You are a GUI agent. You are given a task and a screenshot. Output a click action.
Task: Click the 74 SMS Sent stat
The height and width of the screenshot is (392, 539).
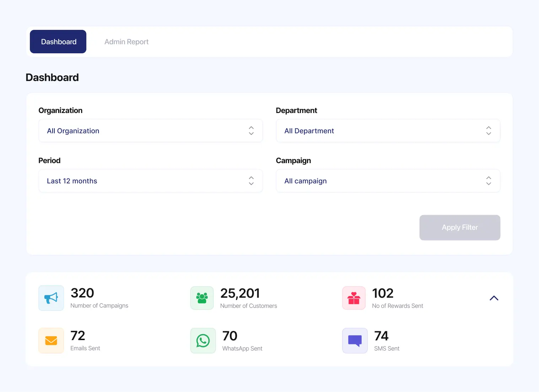[381, 336]
